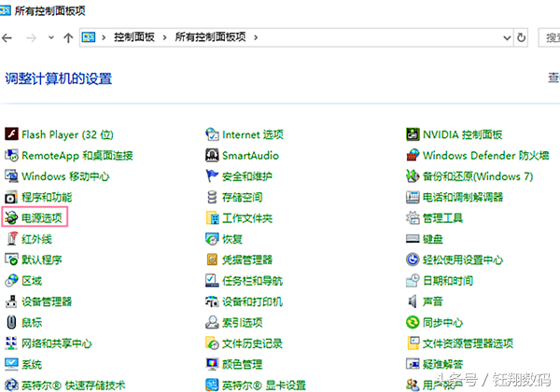Click the 凭据管理器 safe icon
The height and width of the screenshot is (392, 560).
pyautogui.click(x=212, y=259)
